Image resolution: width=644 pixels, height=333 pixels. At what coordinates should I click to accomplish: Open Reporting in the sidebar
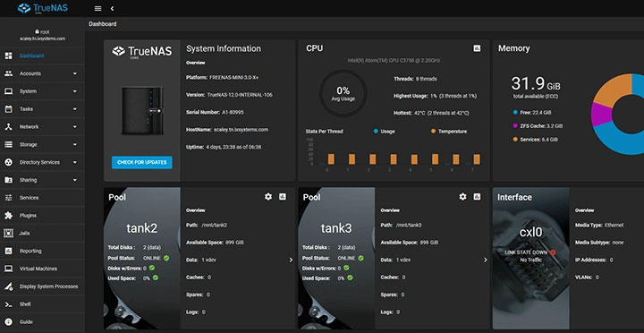click(42, 251)
